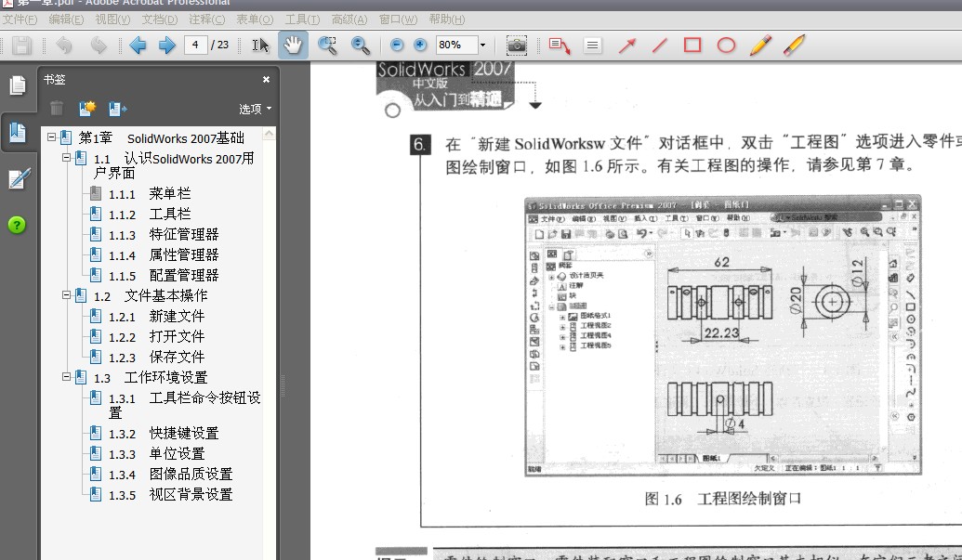Jump to bookmark 1.1.3 特征管理器
The height and width of the screenshot is (560, 962).
point(164,235)
